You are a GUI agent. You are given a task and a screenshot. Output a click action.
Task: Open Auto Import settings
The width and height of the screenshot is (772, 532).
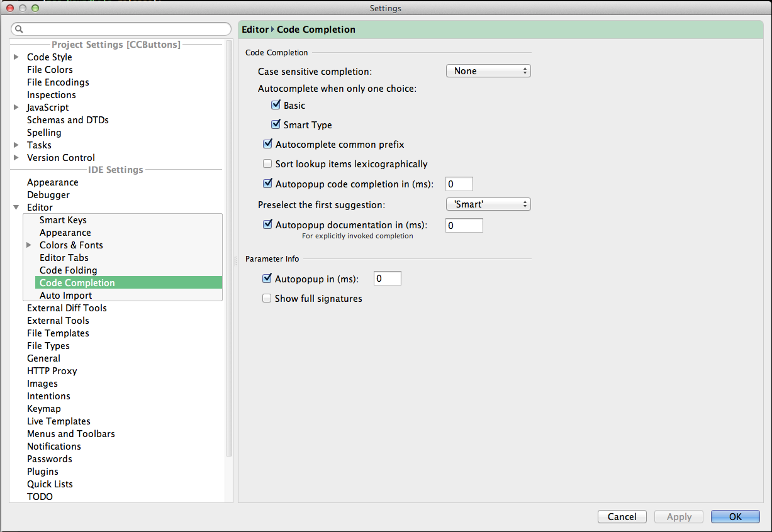pyautogui.click(x=65, y=296)
